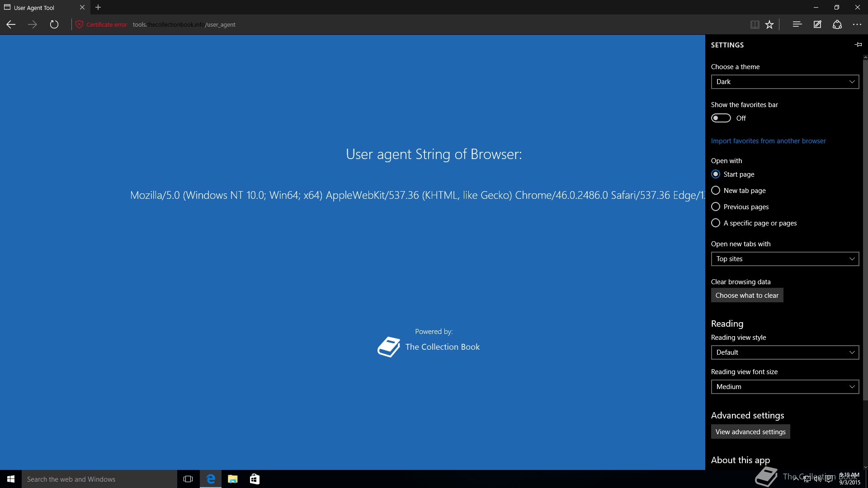Open the Store from the taskbar

click(255, 479)
